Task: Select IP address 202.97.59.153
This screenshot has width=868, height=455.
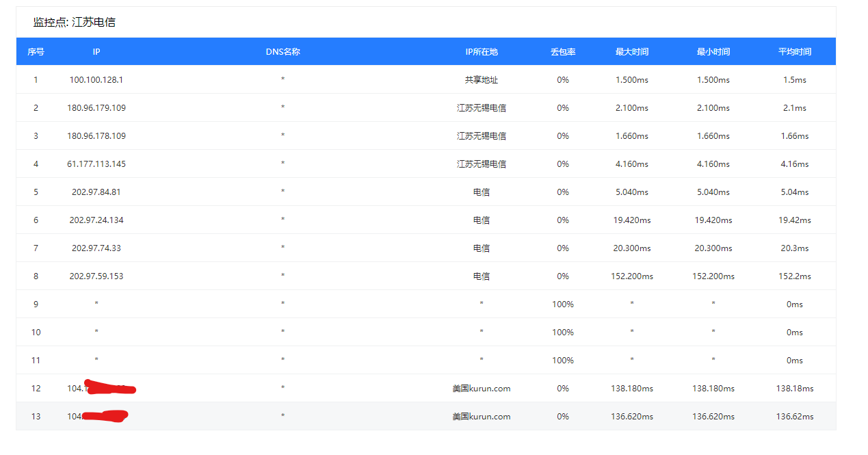Action: [x=96, y=276]
